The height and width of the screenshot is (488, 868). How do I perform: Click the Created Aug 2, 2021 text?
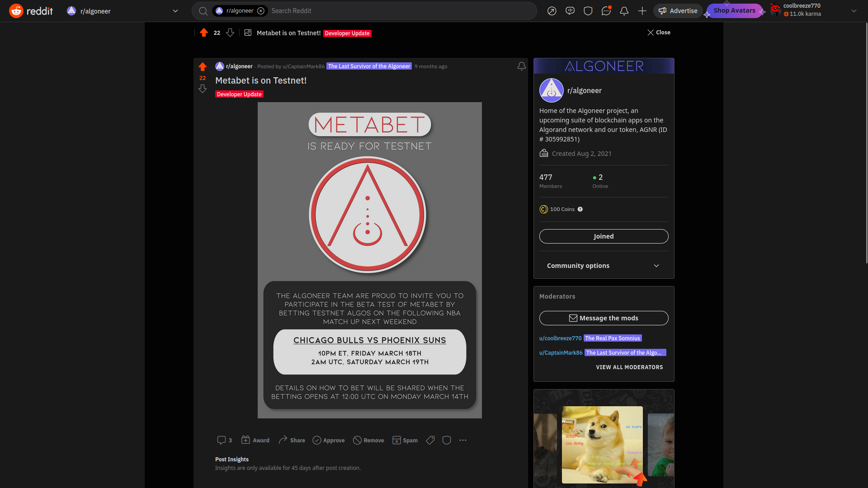(x=581, y=154)
